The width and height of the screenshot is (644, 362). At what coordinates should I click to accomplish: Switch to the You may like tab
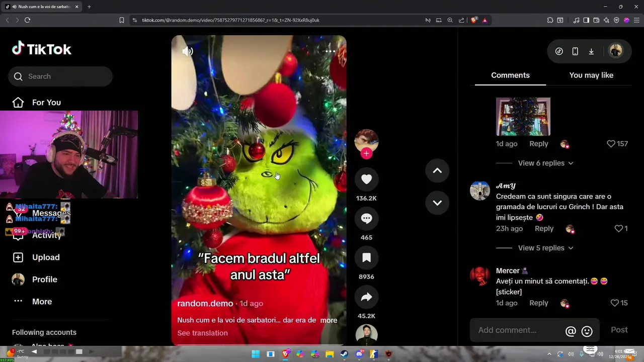pyautogui.click(x=591, y=75)
